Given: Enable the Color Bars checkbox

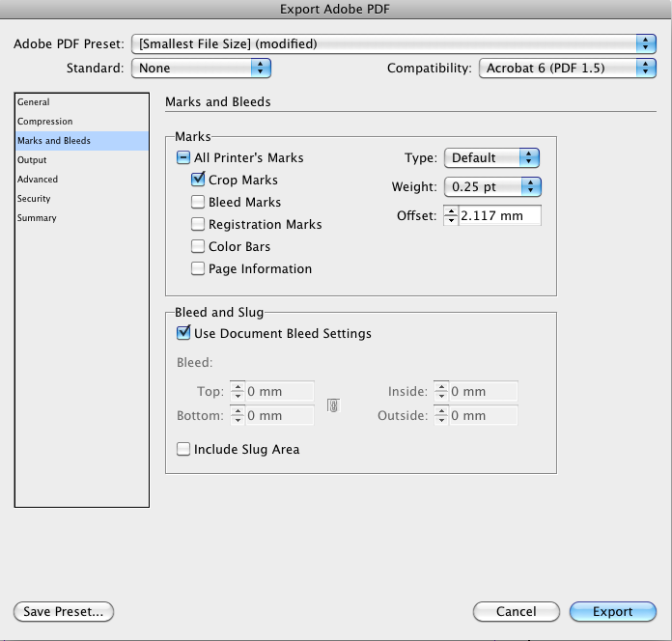Looking at the screenshot, I should pos(198,246).
